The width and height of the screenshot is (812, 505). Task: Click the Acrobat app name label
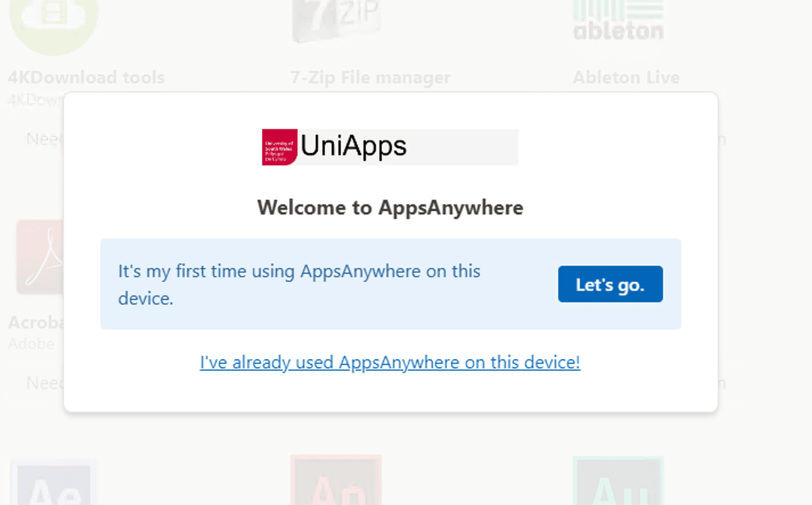click(36, 323)
